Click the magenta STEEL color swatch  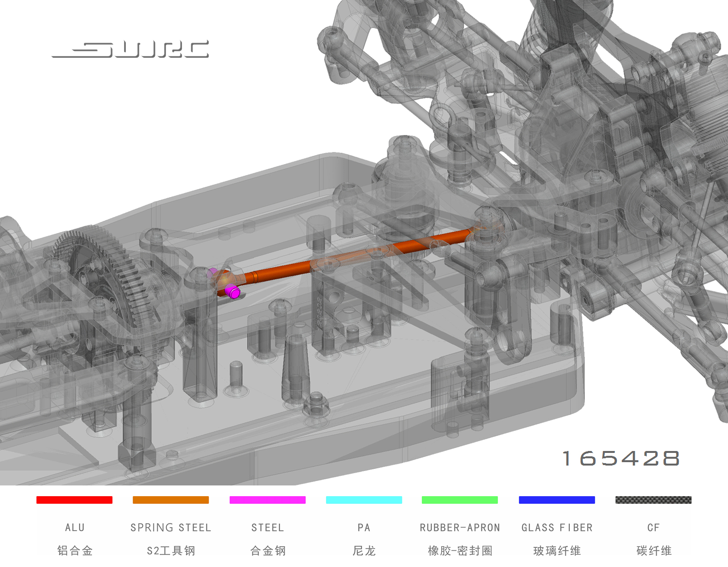click(x=267, y=500)
